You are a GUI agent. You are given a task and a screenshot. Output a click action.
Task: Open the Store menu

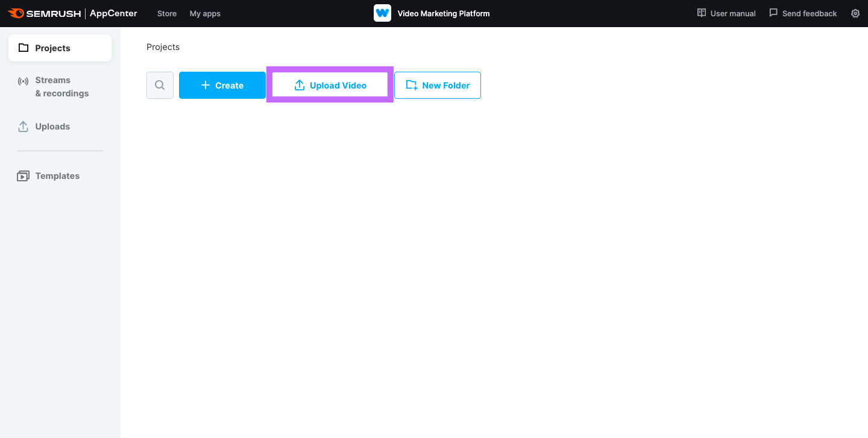click(167, 13)
